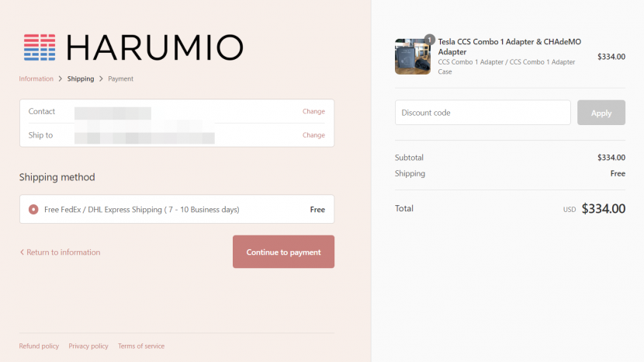The height and width of the screenshot is (362, 644).
Task: Click the Return to information link
Action: click(x=63, y=252)
